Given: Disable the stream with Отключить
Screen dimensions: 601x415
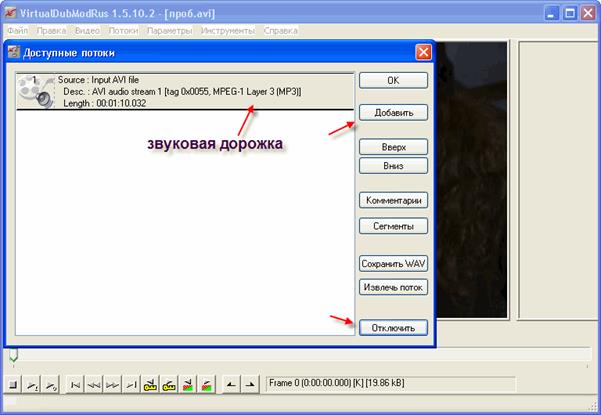Looking at the screenshot, I should [x=393, y=328].
